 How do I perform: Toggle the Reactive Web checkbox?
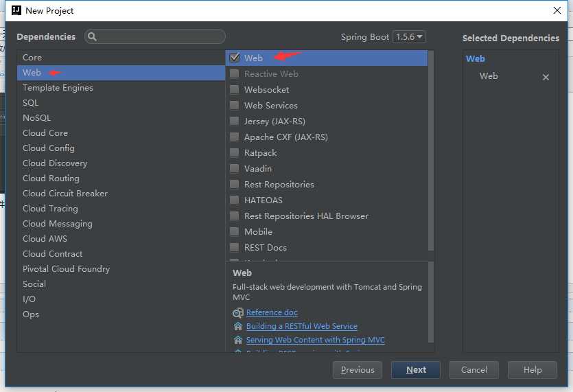pos(234,73)
